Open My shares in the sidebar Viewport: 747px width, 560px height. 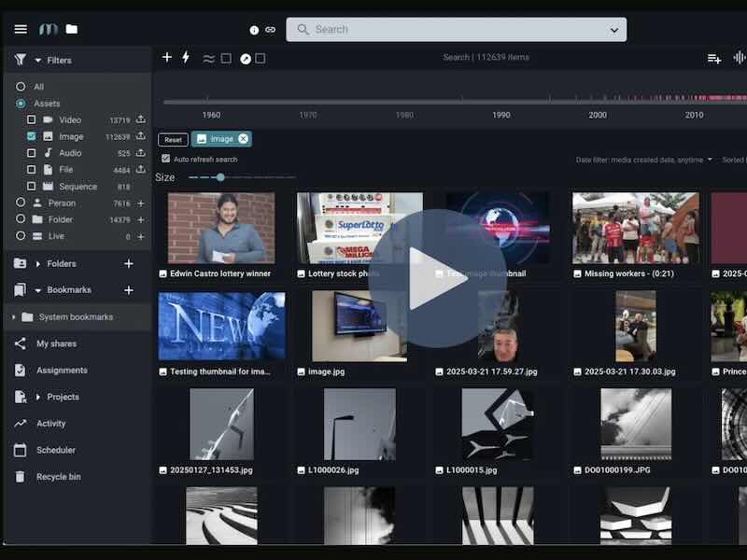[56, 343]
